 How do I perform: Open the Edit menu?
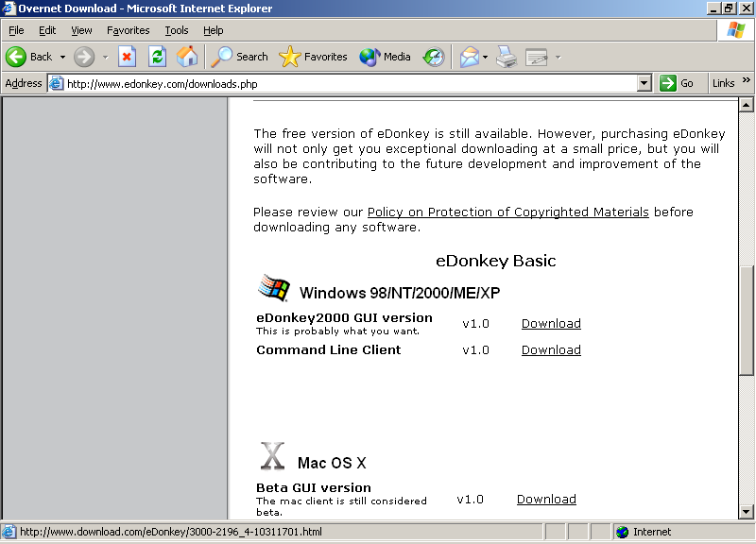point(47,30)
